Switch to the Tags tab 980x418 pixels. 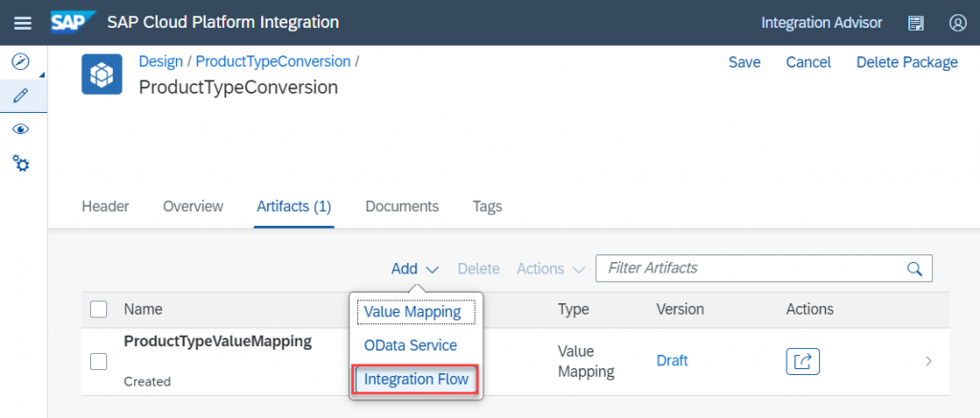pos(487,207)
